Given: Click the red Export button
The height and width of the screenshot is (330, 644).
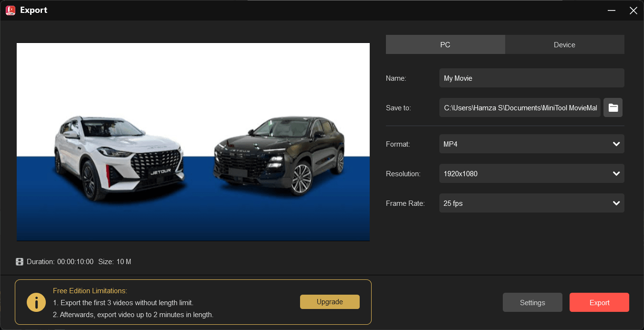Looking at the screenshot, I should click(x=599, y=302).
